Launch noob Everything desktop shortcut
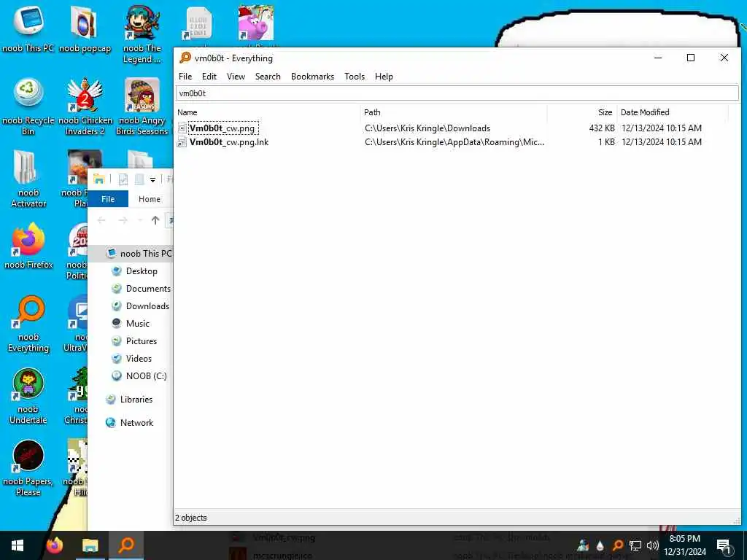Screen dimensions: 747x560 [28, 324]
